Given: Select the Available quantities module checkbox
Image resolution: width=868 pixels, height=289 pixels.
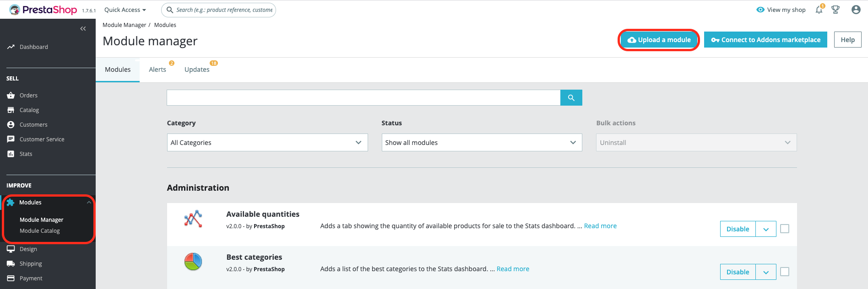Looking at the screenshot, I should (x=785, y=229).
